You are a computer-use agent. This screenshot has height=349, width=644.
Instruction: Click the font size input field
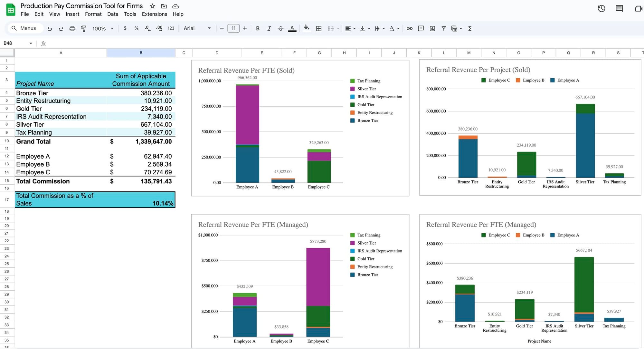(x=233, y=28)
